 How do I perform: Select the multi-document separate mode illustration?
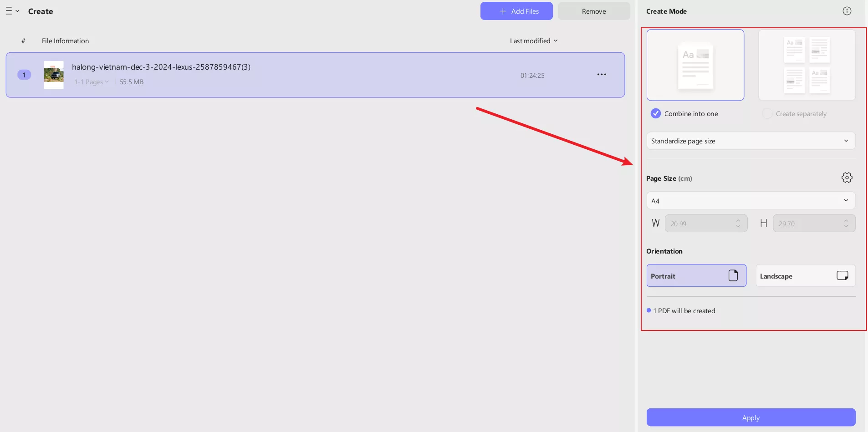pyautogui.click(x=807, y=65)
